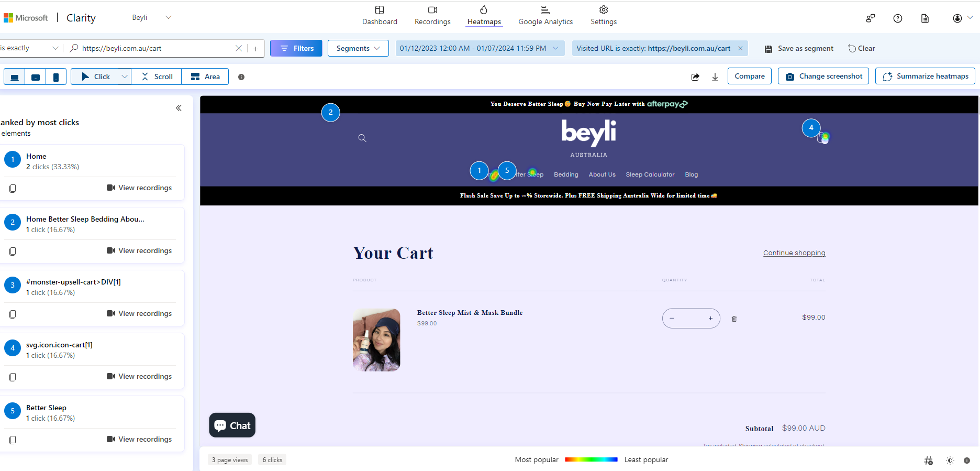Screen dimensions: 980x471
Task: Switch to desktop device view
Action: point(15,77)
